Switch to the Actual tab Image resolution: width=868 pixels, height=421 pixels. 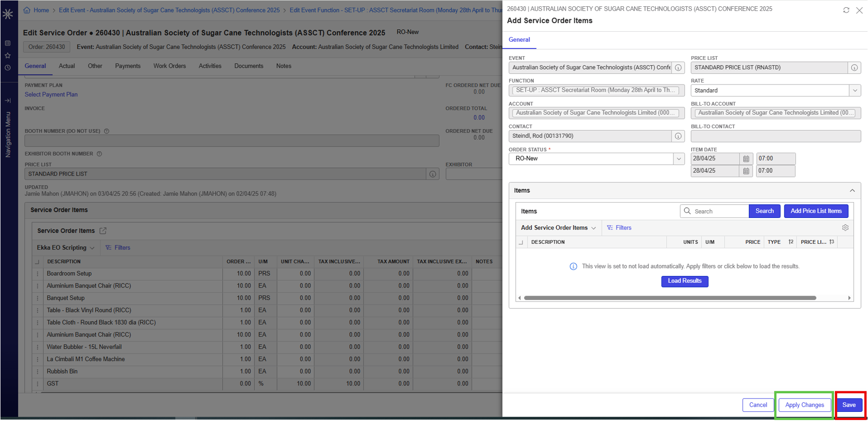click(67, 66)
